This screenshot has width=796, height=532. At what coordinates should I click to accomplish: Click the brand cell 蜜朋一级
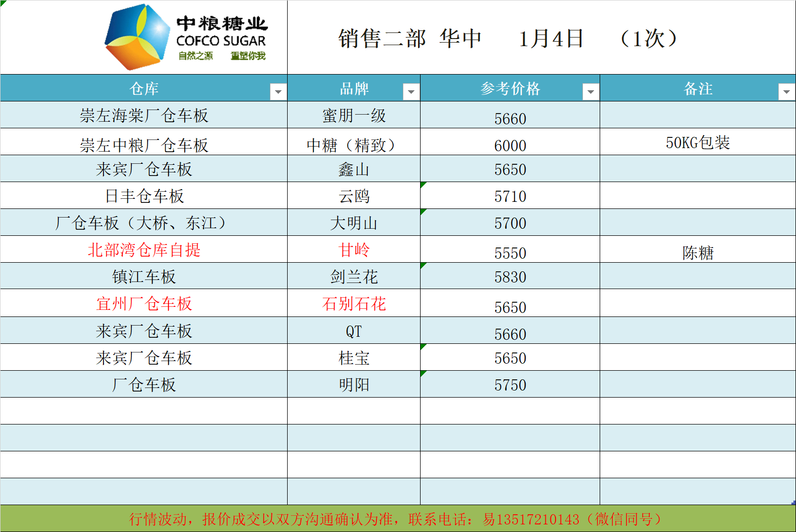[354, 116]
